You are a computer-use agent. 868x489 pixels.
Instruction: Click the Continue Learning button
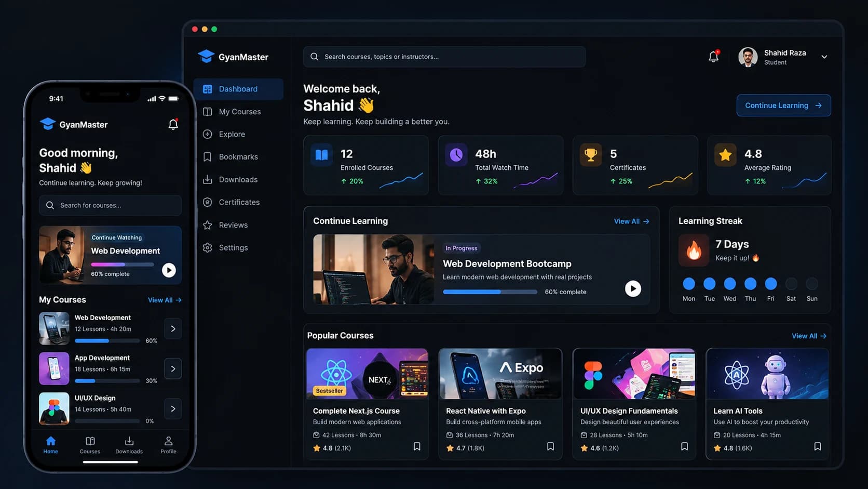783,105
